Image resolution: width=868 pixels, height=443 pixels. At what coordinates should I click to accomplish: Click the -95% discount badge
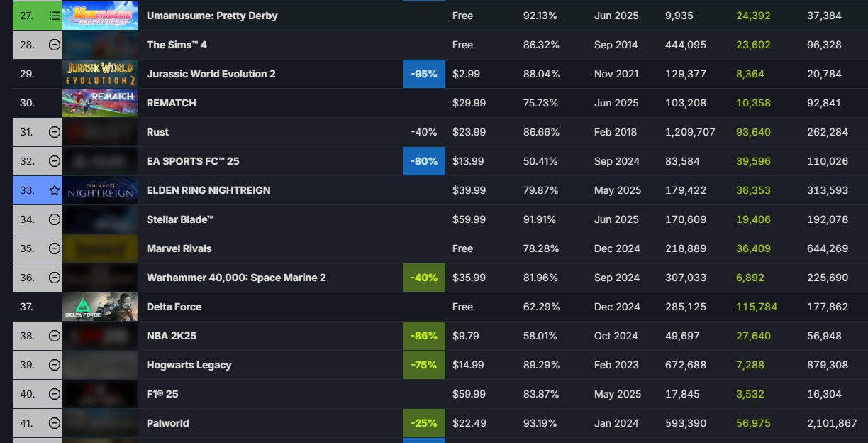(x=424, y=74)
